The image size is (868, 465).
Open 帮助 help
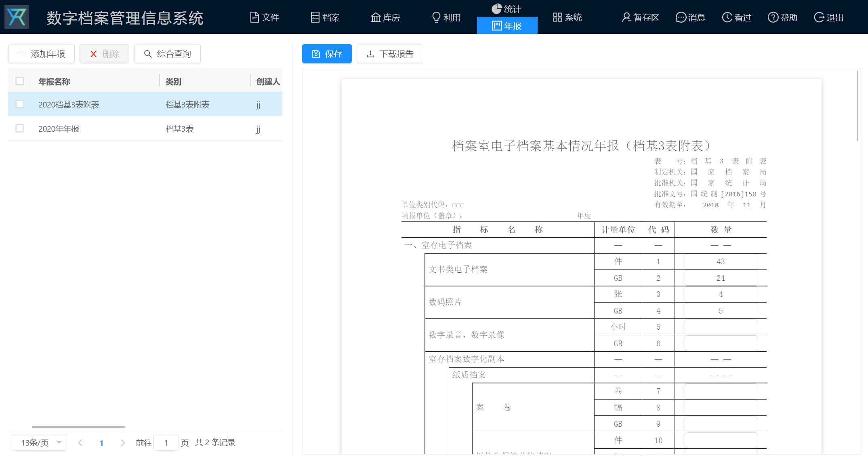pyautogui.click(x=783, y=17)
